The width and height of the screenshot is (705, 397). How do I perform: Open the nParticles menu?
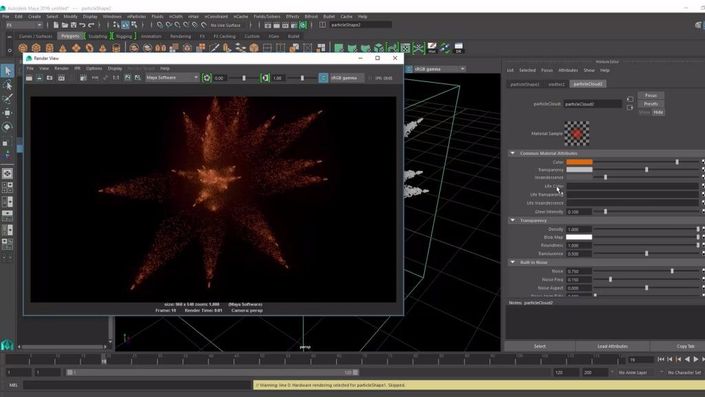(136, 17)
